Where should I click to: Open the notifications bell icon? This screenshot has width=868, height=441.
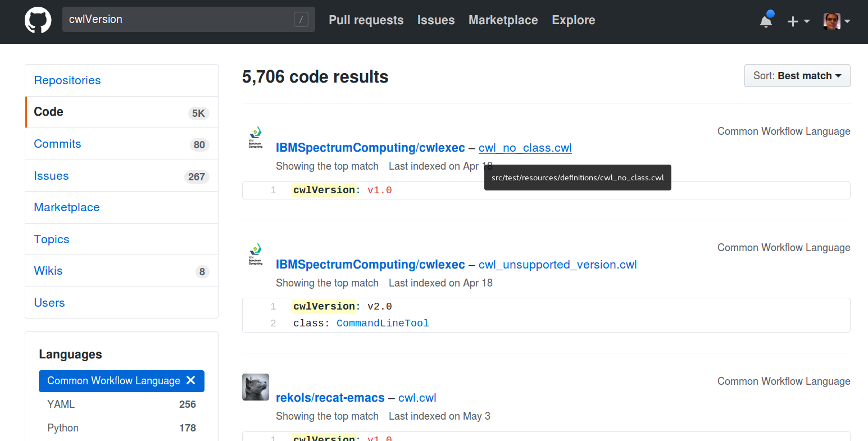[x=766, y=21]
